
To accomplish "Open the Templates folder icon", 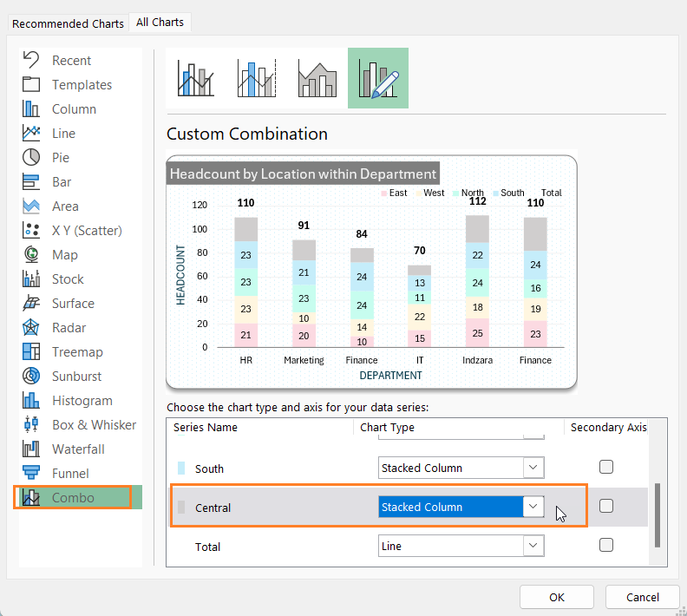I will [31, 84].
